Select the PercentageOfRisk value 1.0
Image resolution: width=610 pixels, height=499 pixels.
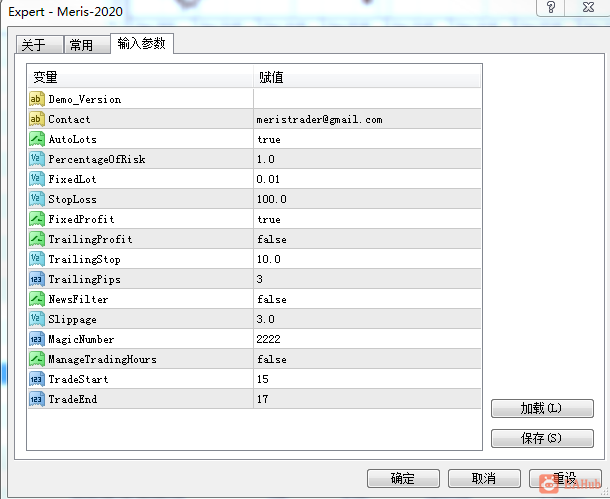pyautogui.click(x=367, y=159)
